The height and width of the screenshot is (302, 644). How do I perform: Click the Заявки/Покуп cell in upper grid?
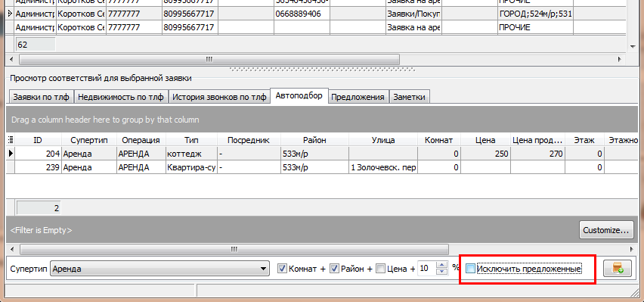click(413, 14)
